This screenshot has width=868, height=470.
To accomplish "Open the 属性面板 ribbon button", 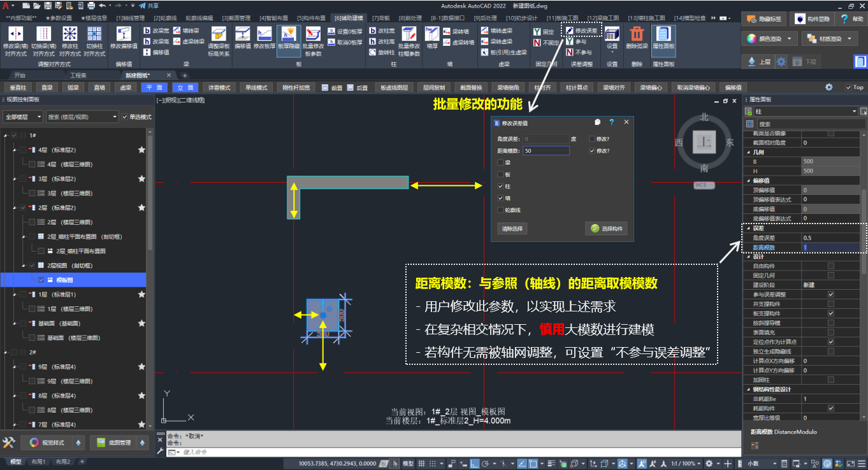I will tap(663, 38).
